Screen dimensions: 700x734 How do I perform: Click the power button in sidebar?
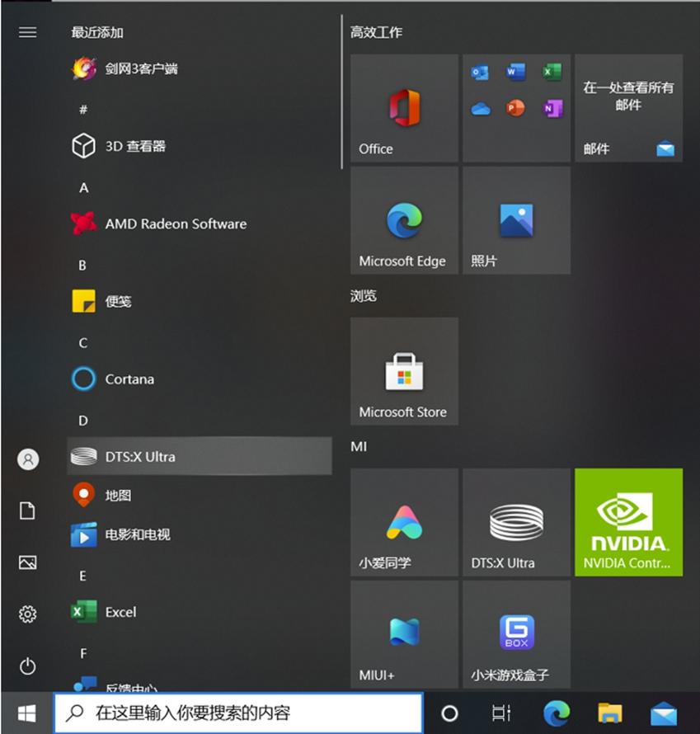tap(27, 668)
